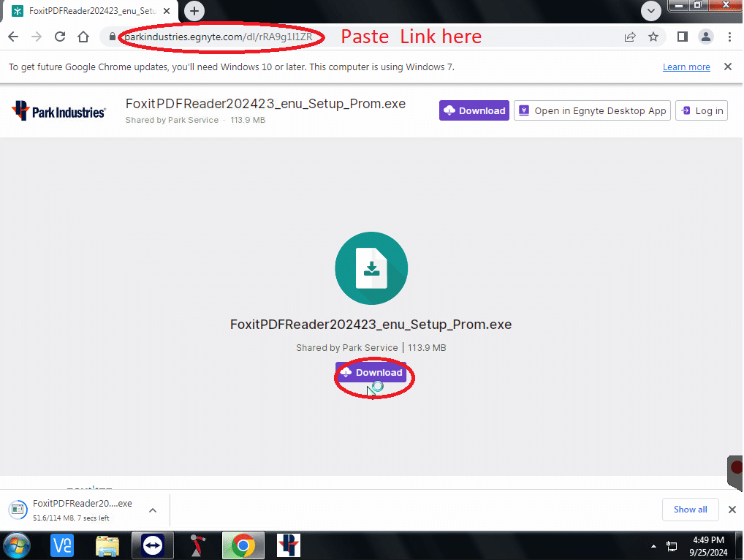
Task: Click Open in Egnyte Desktop App
Action: click(592, 110)
